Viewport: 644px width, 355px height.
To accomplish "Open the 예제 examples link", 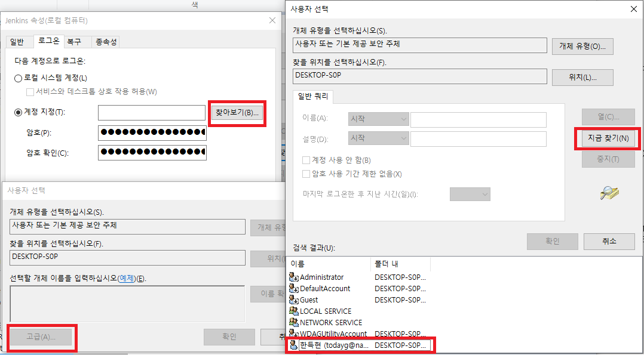I will pos(127,278).
